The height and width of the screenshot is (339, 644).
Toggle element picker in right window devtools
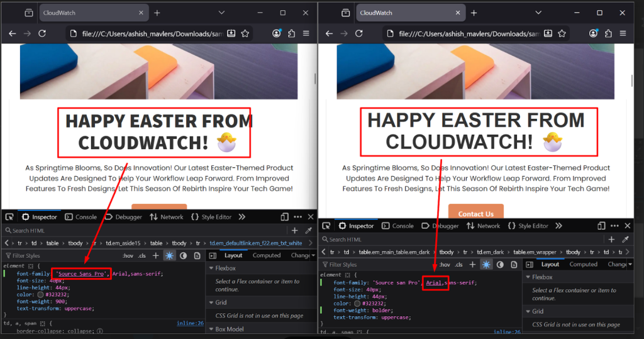pos(326,226)
